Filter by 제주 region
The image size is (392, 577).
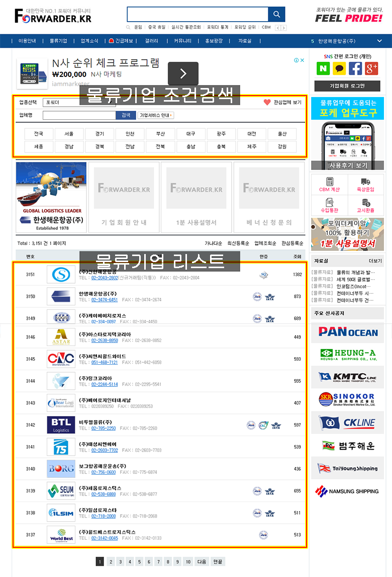(251, 146)
